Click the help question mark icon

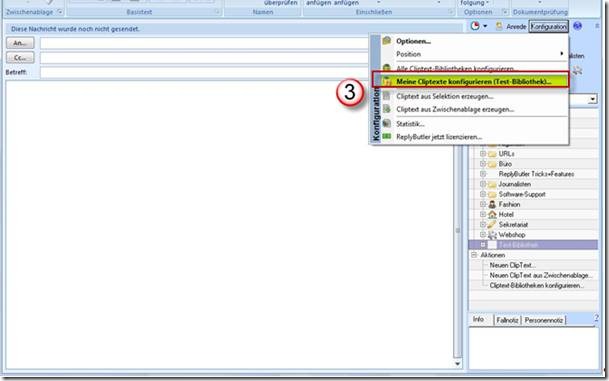point(596,318)
